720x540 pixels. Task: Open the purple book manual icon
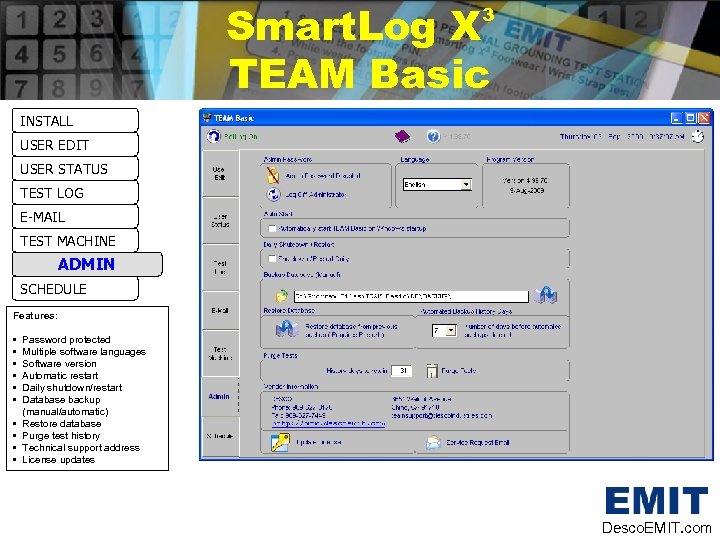[402, 136]
